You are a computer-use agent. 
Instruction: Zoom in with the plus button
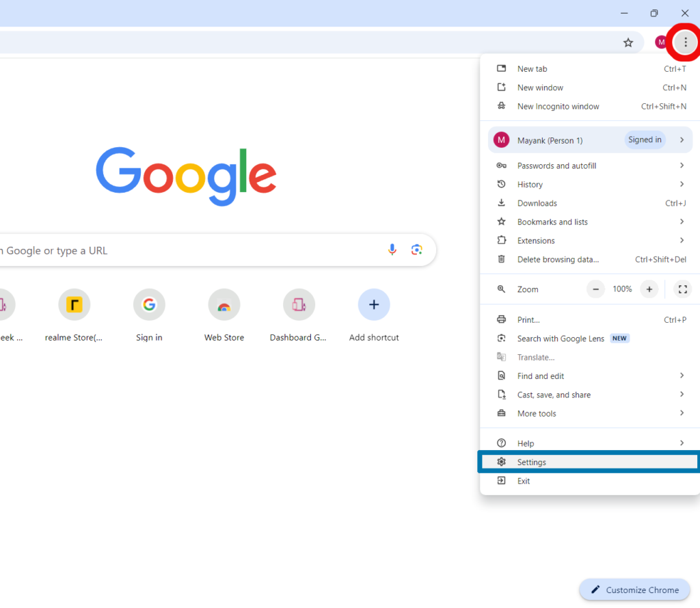pyautogui.click(x=649, y=289)
